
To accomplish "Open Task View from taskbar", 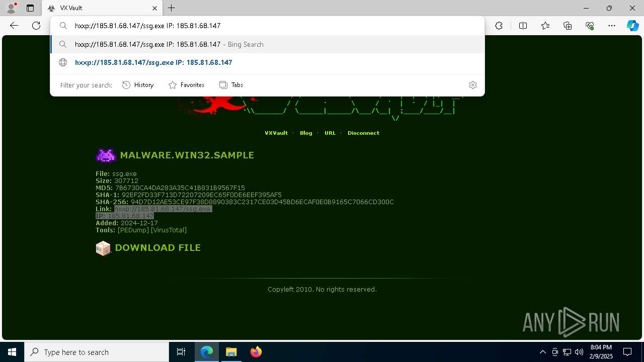I will click(x=181, y=352).
